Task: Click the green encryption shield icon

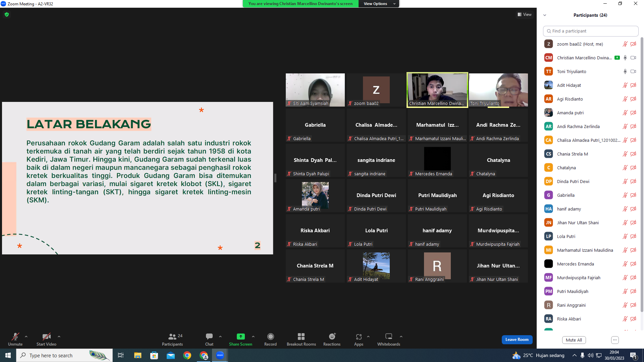Action: click(7, 14)
